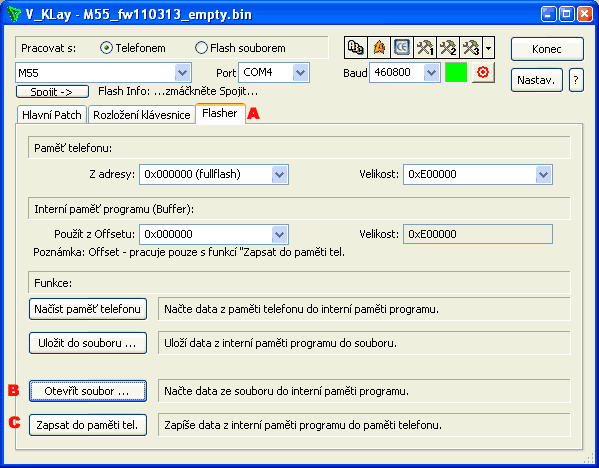Click the green status indicator square
599x468 pixels.
(x=456, y=72)
